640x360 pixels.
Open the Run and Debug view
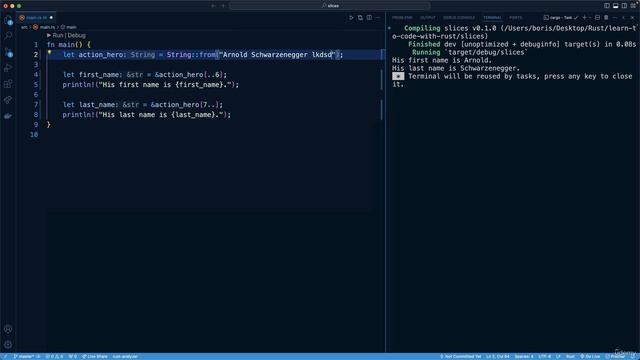[x=8, y=68]
